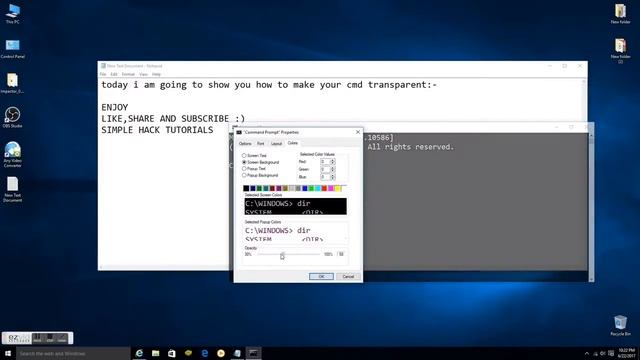Click in the Blue value field
This screenshot has width=640, height=360.
tap(325, 177)
